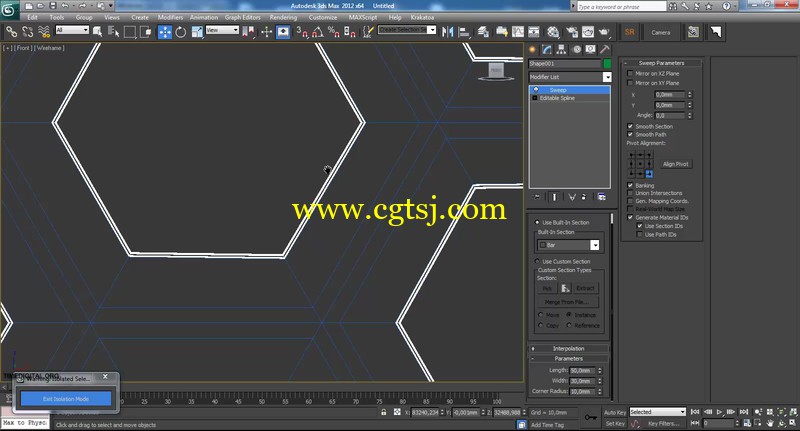800x431 pixels.
Task: Uncheck Smooth Section
Action: (x=630, y=126)
